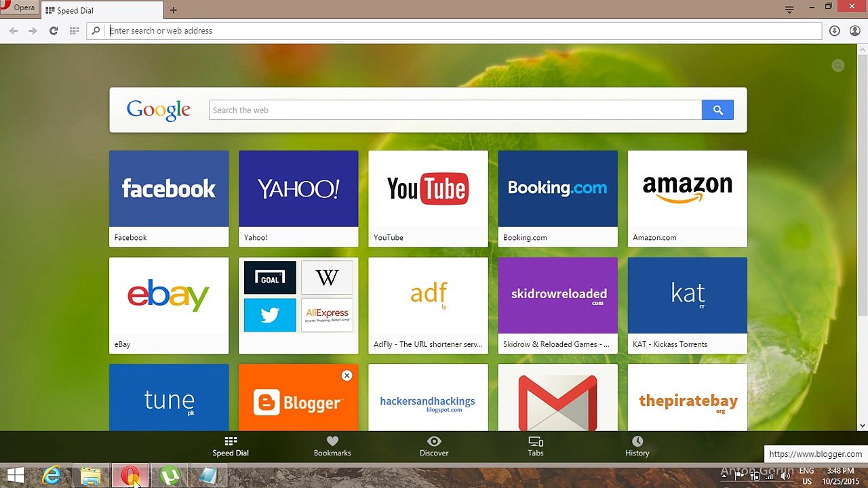Go back using the back arrow
868x488 pixels.
(x=14, y=30)
